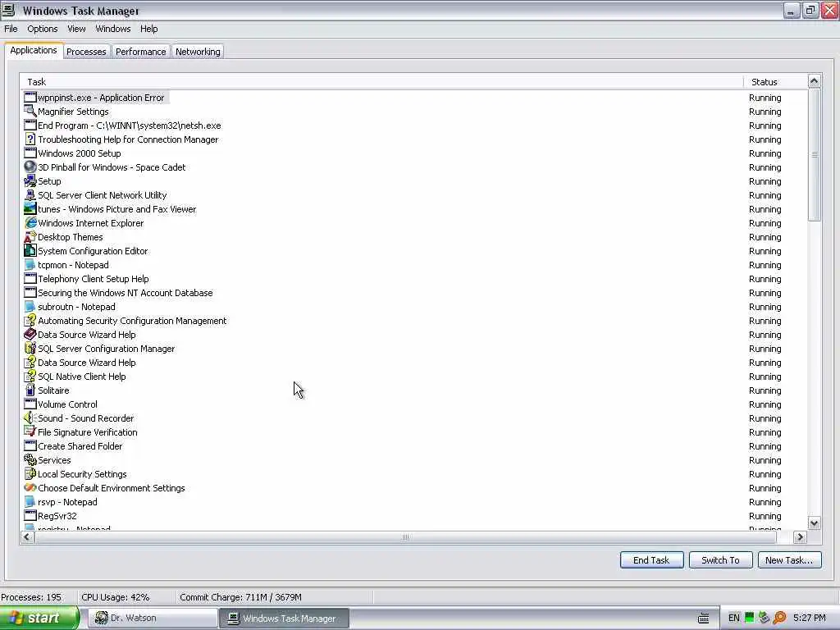This screenshot has width=840, height=630.
Task: Sort list by Status column header
Action: tap(775, 82)
